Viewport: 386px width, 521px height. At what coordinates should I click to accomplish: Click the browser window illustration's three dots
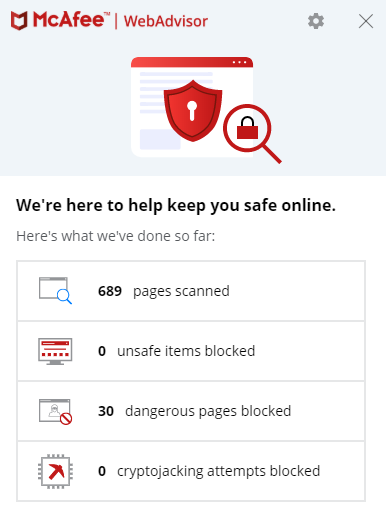tap(239, 62)
